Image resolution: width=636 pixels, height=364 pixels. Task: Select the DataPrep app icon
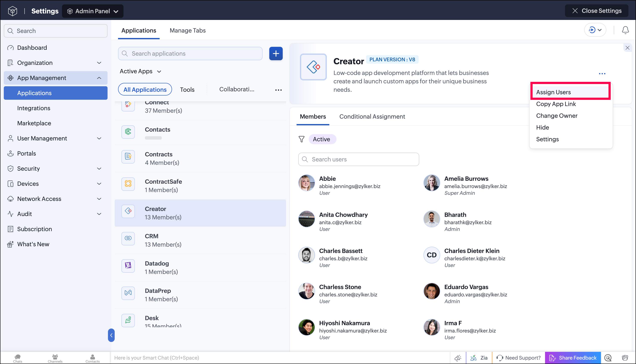coord(128,293)
